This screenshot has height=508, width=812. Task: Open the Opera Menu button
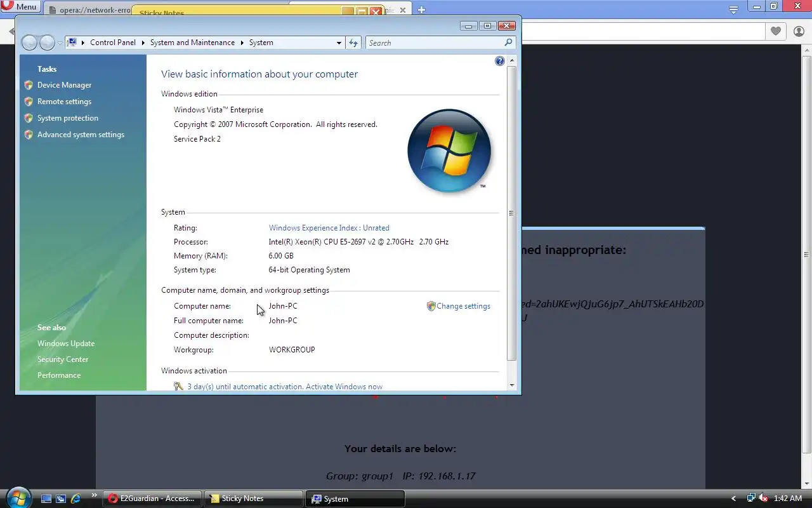[x=20, y=7]
